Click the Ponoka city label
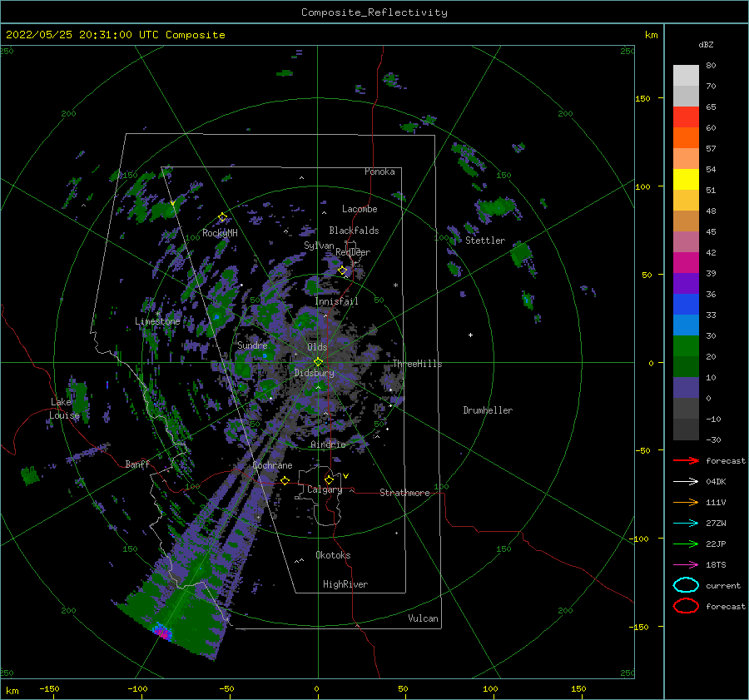The height and width of the screenshot is (700, 749). click(379, 171)
